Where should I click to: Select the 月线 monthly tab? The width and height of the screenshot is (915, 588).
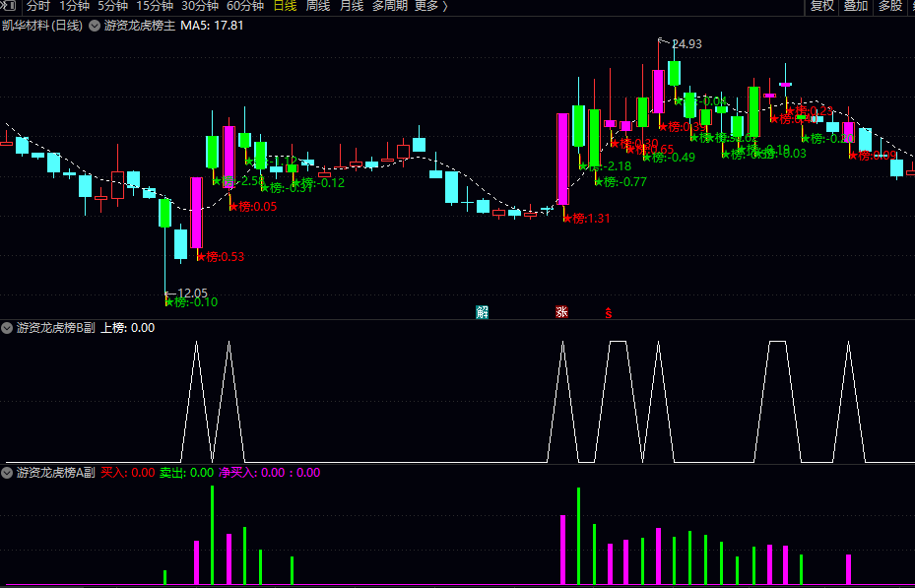(x=352, y=7)
